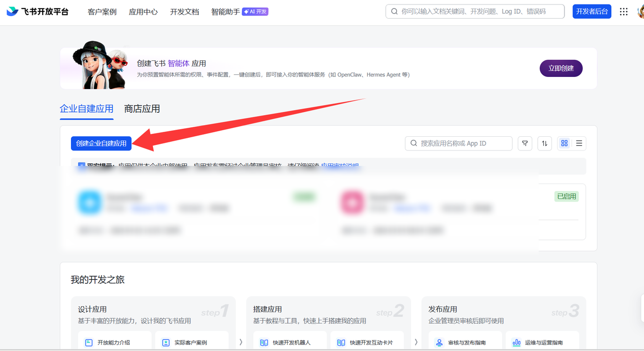Click the 审核与发布指南 person icon

439,342
